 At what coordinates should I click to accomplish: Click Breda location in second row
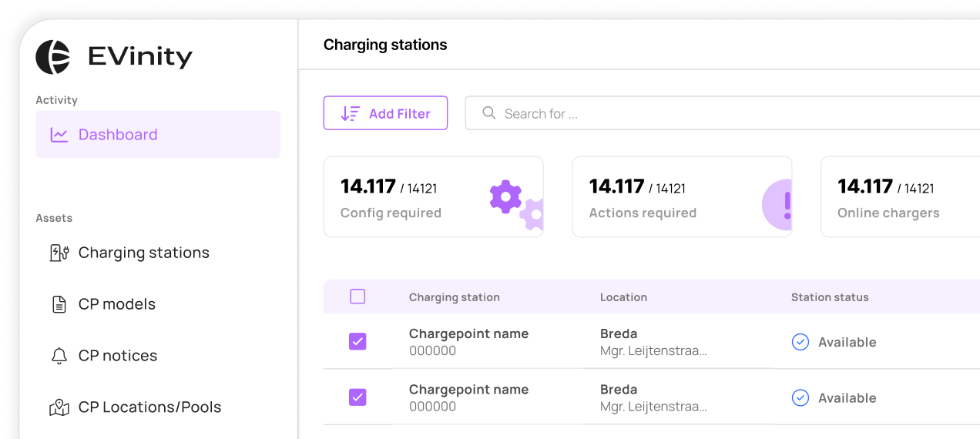pyautogui.click(x=619, y=390)
